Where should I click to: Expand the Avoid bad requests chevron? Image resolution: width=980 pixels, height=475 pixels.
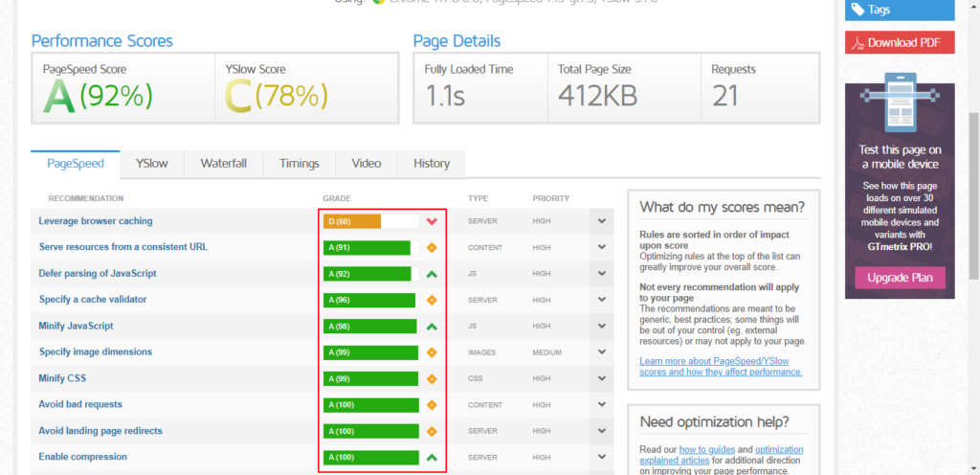(x=601, y=404)
